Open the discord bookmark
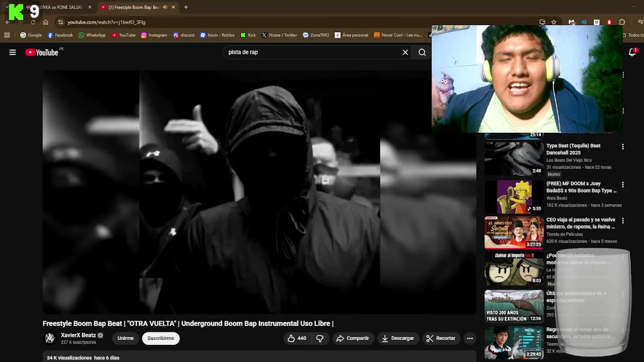Screen dimensions: 644x362 [184, 35]
